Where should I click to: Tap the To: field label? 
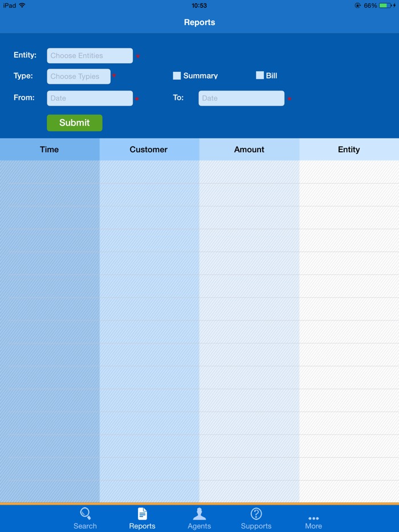(x=178, y=98)
